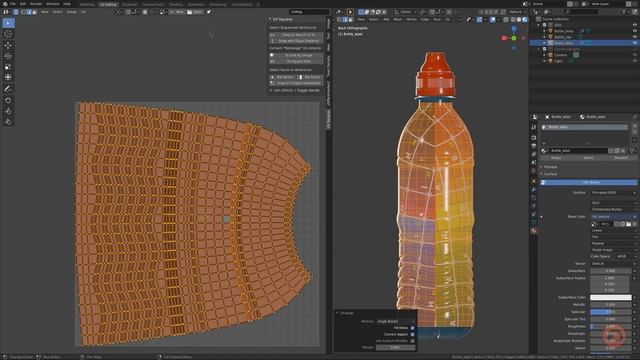
Task: Click the Snap to Axis (X or Y) button
Action: coord(296,35)
